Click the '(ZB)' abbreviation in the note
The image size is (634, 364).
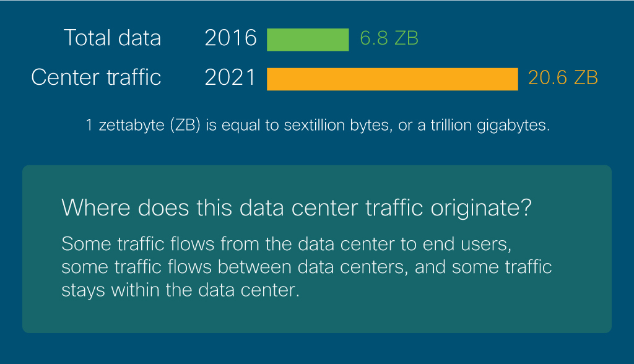[x=185, y=126]
